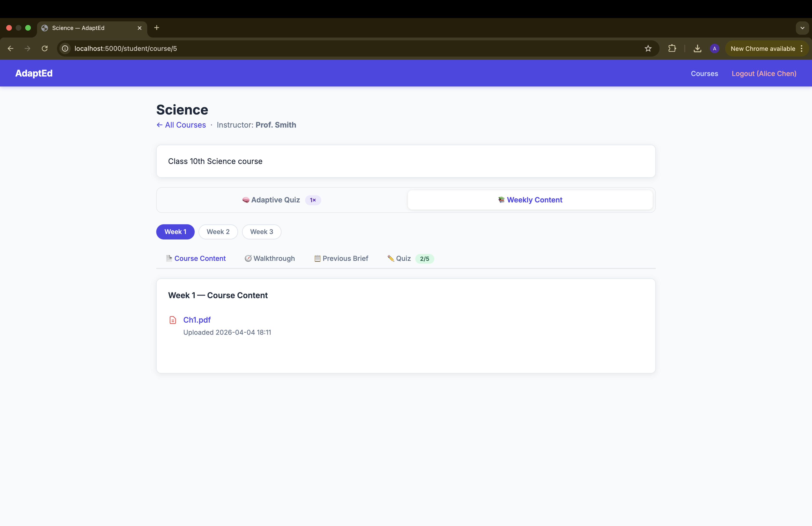This screenshot has width=812, height=526.
Task: Click the red PDF file icon
Action: click(x=173, y=320)
